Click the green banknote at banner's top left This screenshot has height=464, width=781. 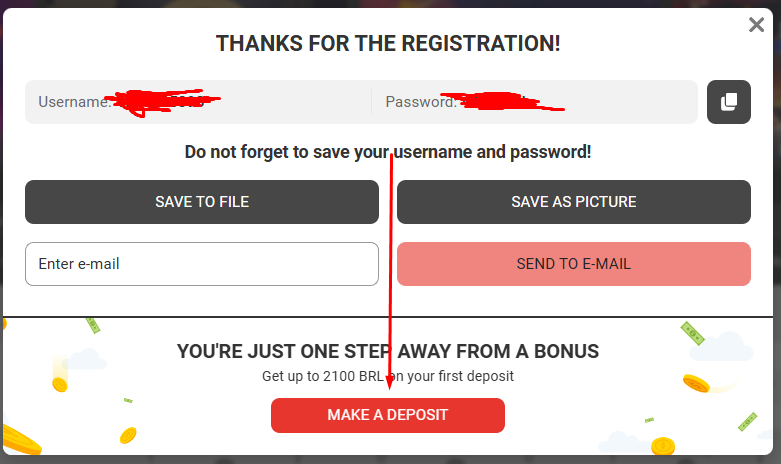[93, 324]
